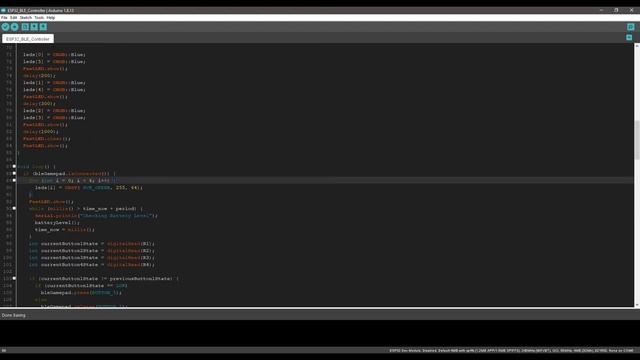Click the 'bleGamepad.press(BUTTON_1);' line
The image size is (640, 360).
click(81, 293)
